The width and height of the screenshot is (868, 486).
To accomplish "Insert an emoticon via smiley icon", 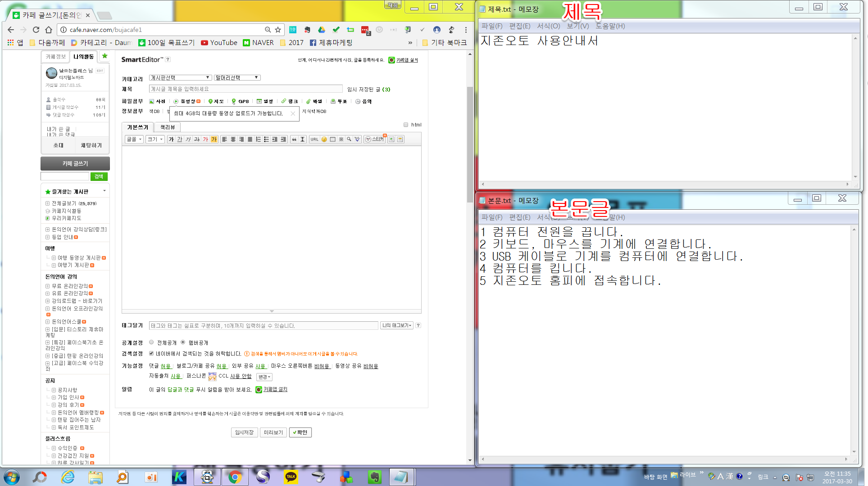I will [324, 139].
